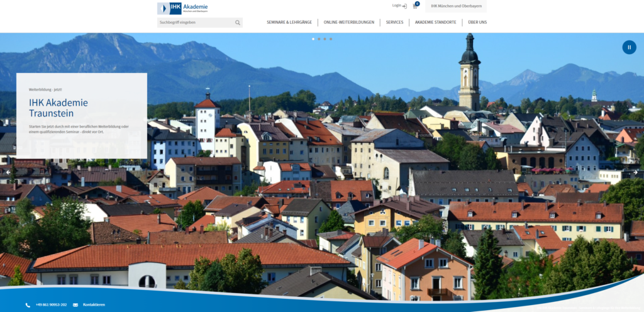This screenshot has height=312, width=644.
Task: Select the third carousel dot
Action: pos(325,39)
